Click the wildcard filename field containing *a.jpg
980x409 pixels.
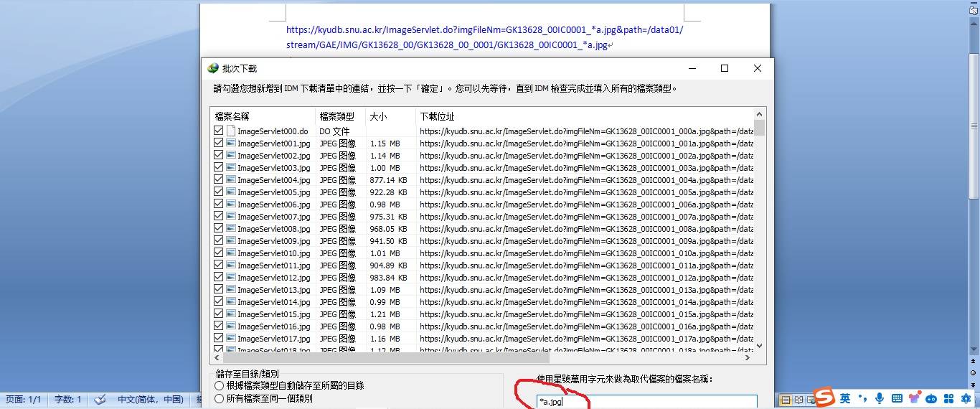pyautogui.click(x=646, y=402)
